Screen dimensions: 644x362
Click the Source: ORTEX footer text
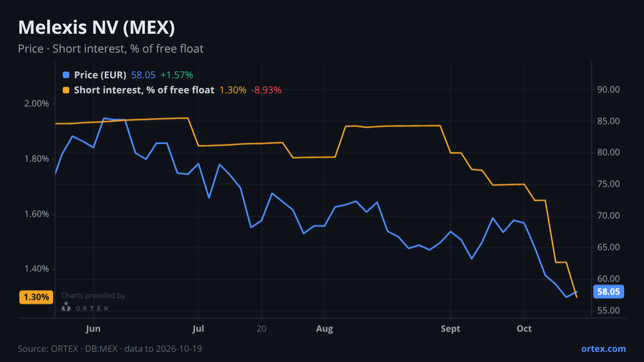[x=110, y=349]
